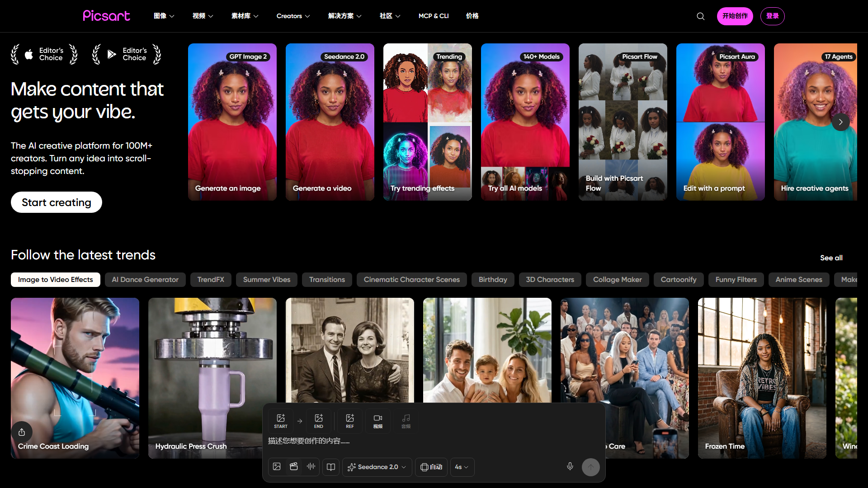Open the 自动 aspect ratio selector

point(431,467)
